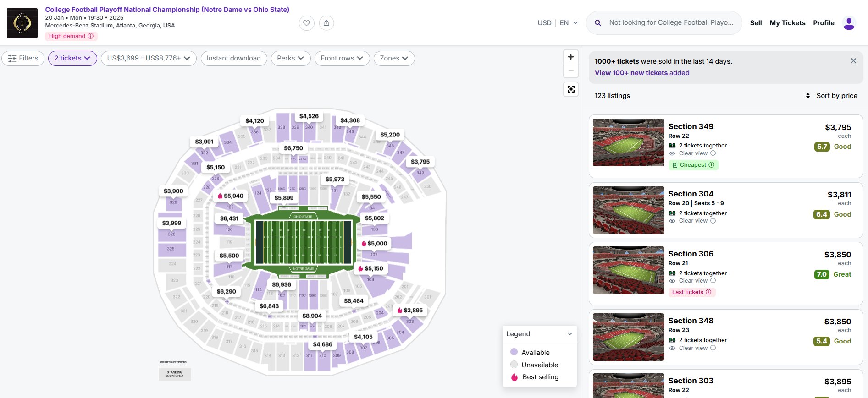868x398 pixels.
Task: Show Clear view info for Section 348
Action: point(713,348)
